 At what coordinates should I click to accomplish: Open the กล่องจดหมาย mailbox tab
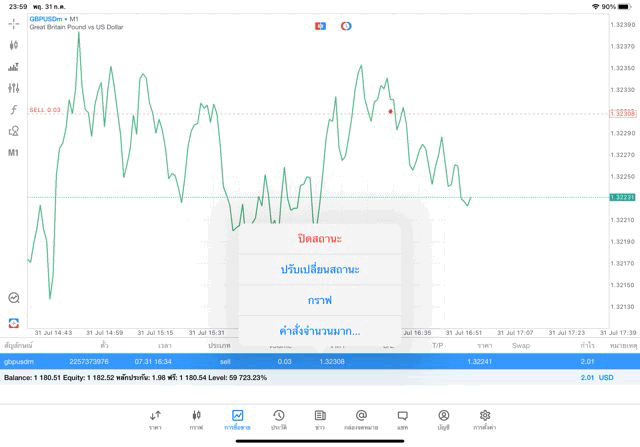coord(361,419)
